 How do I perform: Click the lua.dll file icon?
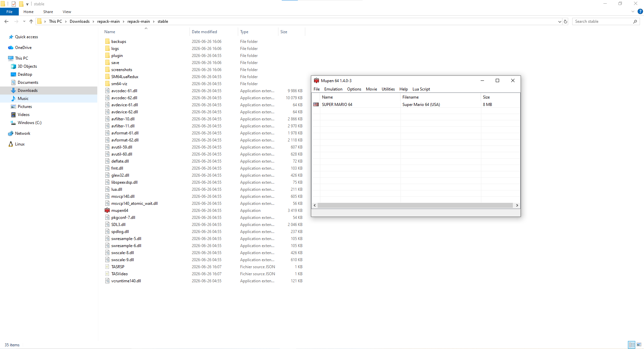[x=107, y=189]
